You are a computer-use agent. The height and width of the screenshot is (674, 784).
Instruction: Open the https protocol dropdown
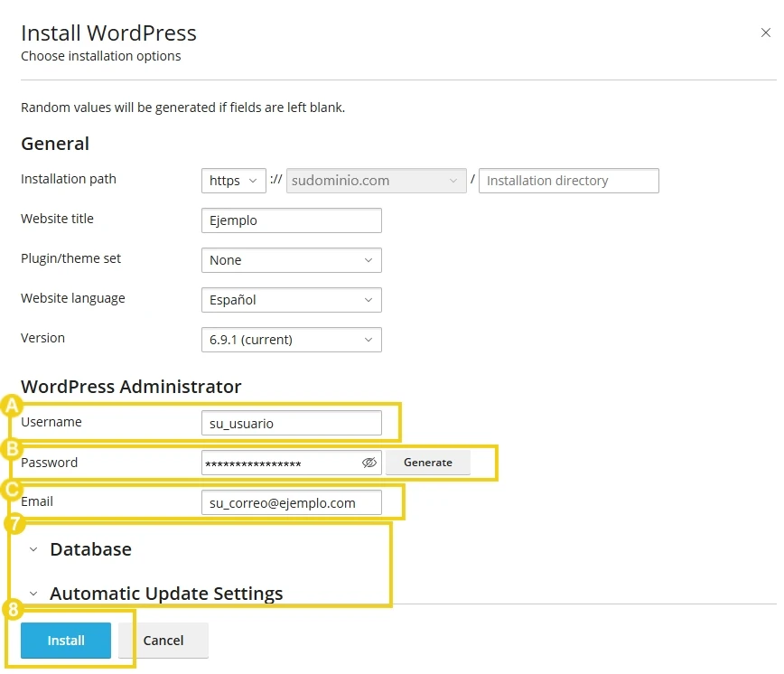[x=233, y=181]
